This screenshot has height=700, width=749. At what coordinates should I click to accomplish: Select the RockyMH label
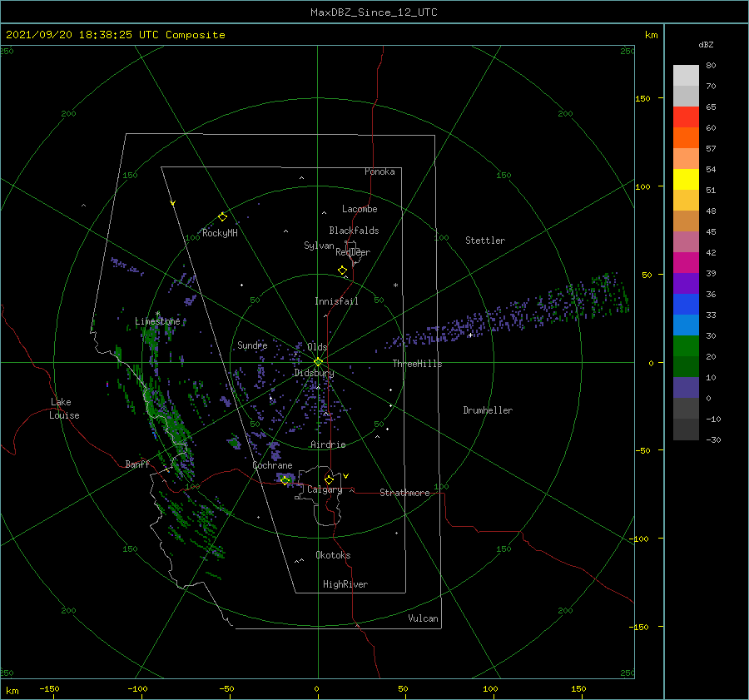pos(220,233)
